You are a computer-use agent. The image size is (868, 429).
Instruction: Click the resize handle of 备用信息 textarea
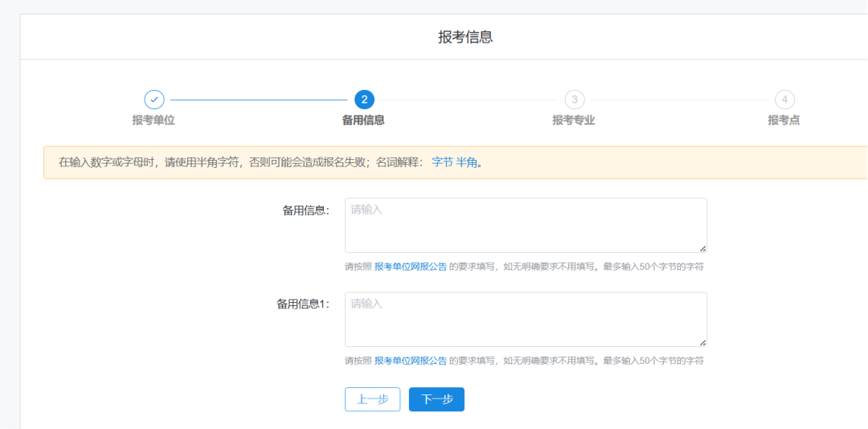pyautogui.click(x=702, y=248)
